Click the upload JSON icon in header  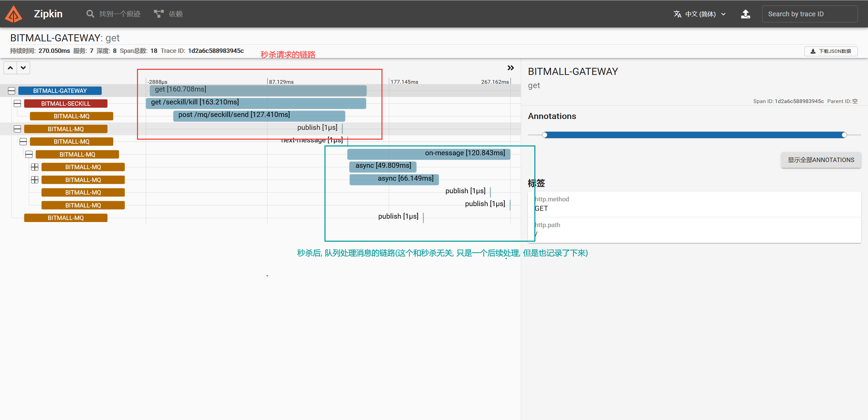click(x=745, y=14)
